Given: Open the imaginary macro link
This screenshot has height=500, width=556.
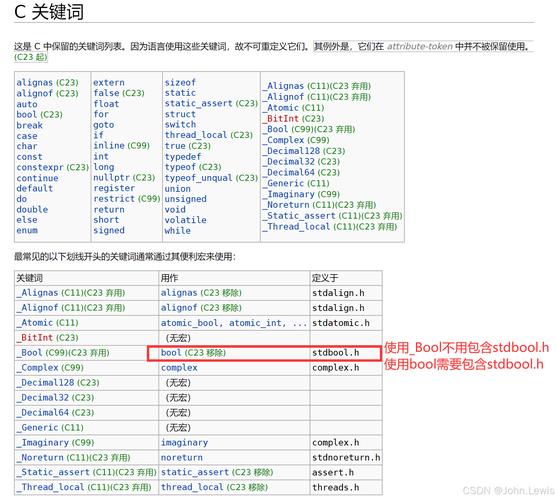Looking at the screenshot, I should 184,443.
